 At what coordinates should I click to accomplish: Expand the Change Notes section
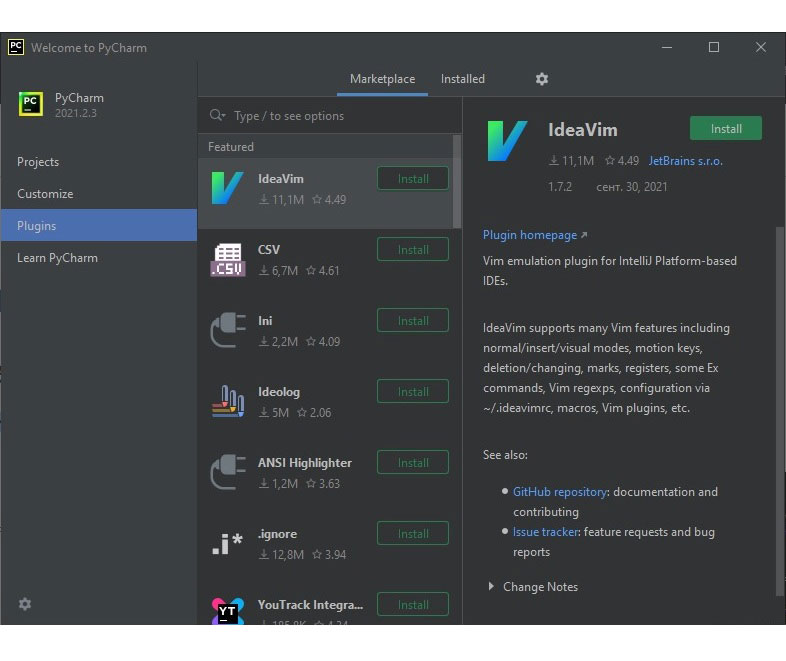pos(491,586)
